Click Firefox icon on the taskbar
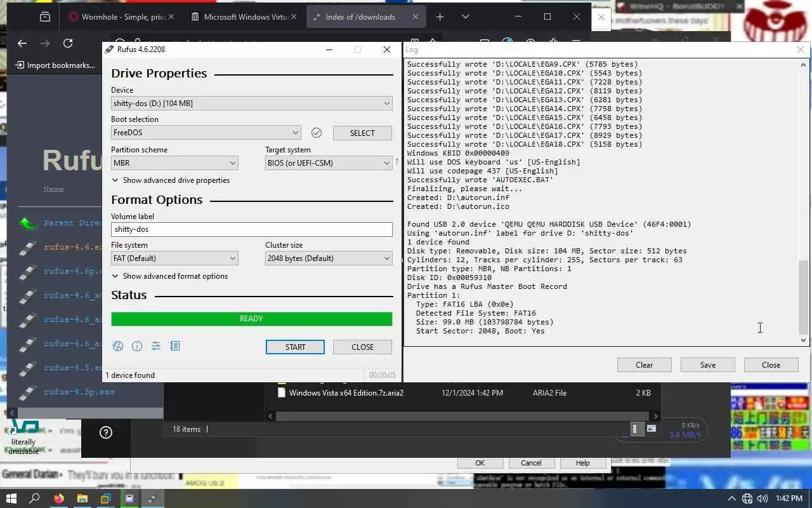Screen dimensions: 812x508 (x=59, y=498)
